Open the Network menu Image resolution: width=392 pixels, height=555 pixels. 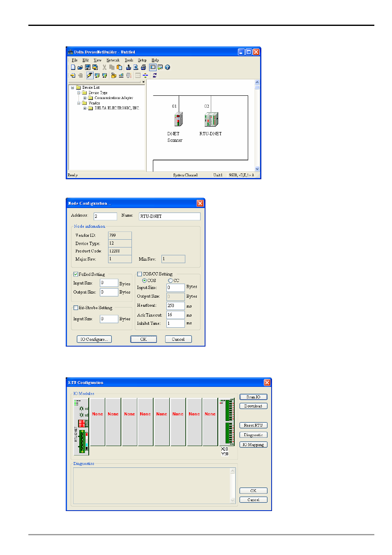pos(113,60)
